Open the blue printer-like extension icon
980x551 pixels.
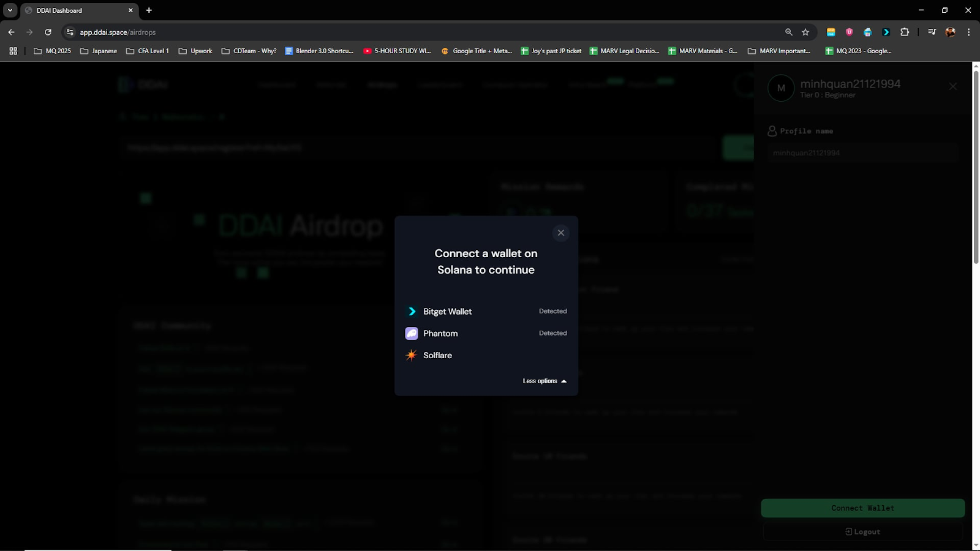(x=867, y=32)
